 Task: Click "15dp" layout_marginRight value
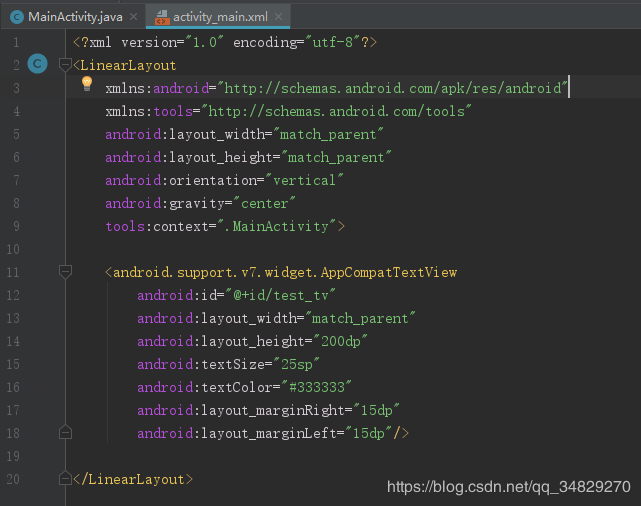[x=376, y=410]
